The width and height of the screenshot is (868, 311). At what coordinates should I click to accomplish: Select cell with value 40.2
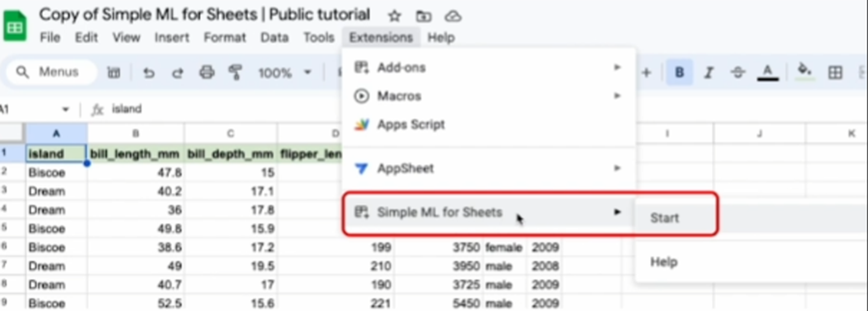click(x=135, y=191)
